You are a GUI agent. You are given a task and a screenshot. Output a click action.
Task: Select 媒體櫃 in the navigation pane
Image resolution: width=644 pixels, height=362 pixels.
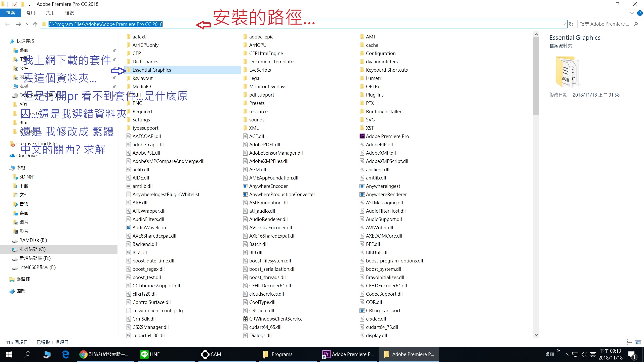click(x=23, y=279)
